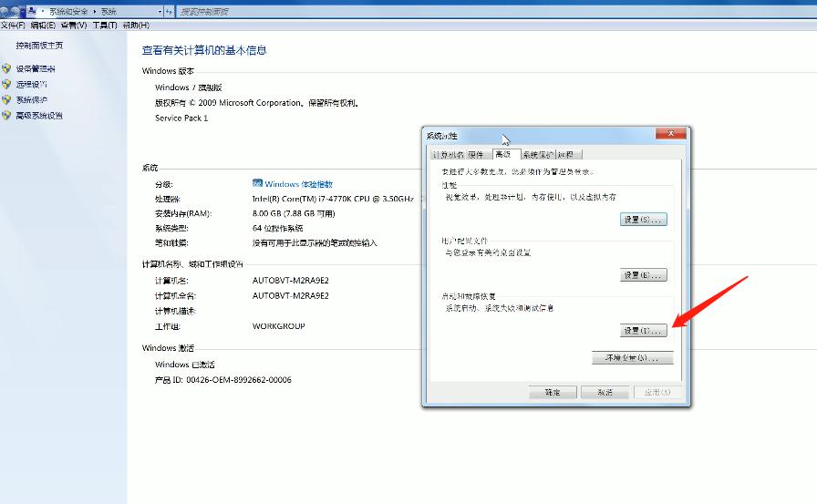The height and width of the screenshot is (504, 817).
Task: Go to 控制面板主页
Action: (39, 46)
